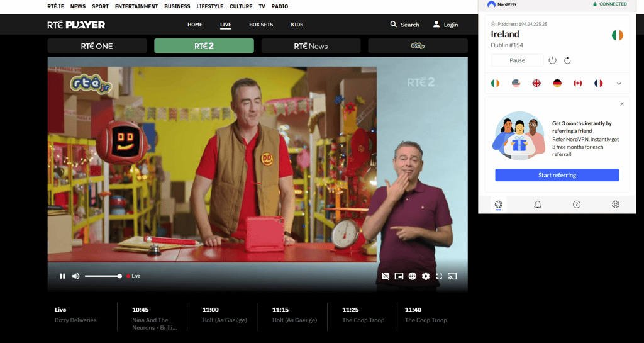The image size is (644, 343).
Task: Open the video player settings gear
Action: tap(426, 276)
